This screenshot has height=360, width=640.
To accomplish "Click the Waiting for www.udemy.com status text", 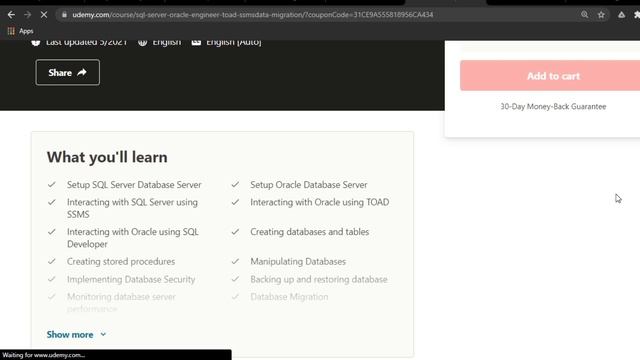I will tap(43, 355).
